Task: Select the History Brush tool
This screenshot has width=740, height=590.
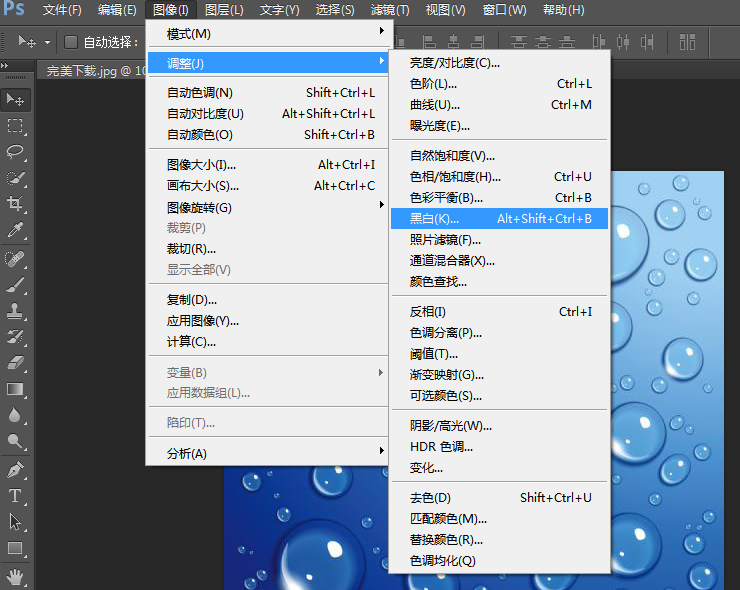Action: point(15,337)
